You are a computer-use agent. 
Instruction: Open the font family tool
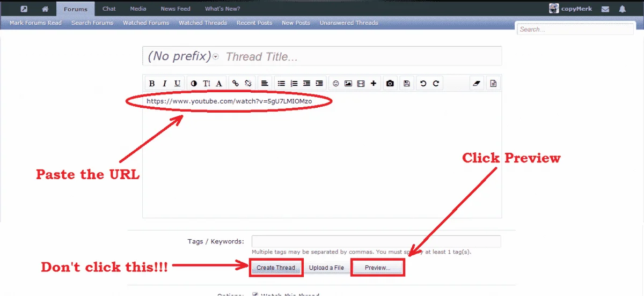pyautogui.click(x=218, y=84)
